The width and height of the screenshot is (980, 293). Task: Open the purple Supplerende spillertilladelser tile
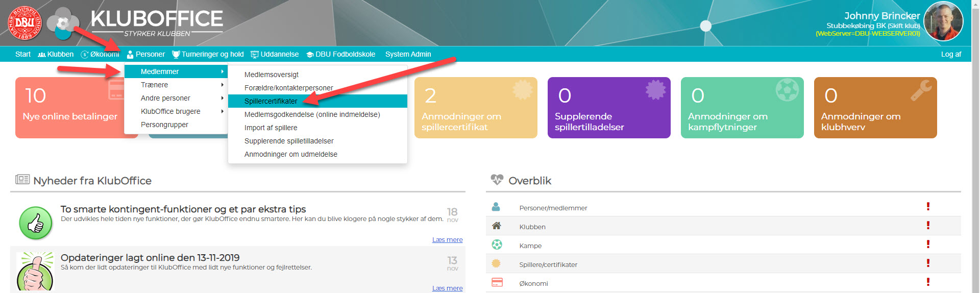pyautogui.click(x=609, y=108)
